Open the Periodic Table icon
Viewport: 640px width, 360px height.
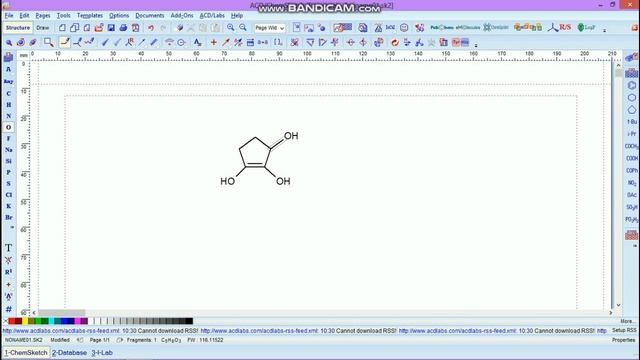[x=9, y=58]
